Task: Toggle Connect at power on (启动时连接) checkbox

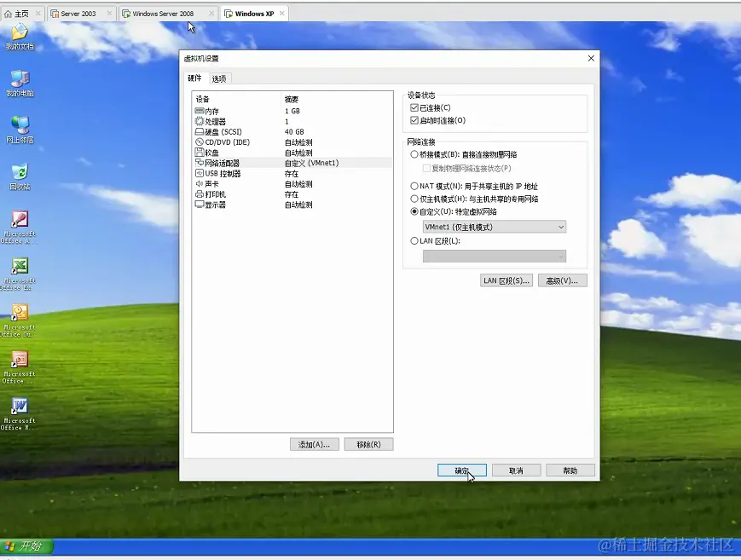Action: [x=414, y=120]
